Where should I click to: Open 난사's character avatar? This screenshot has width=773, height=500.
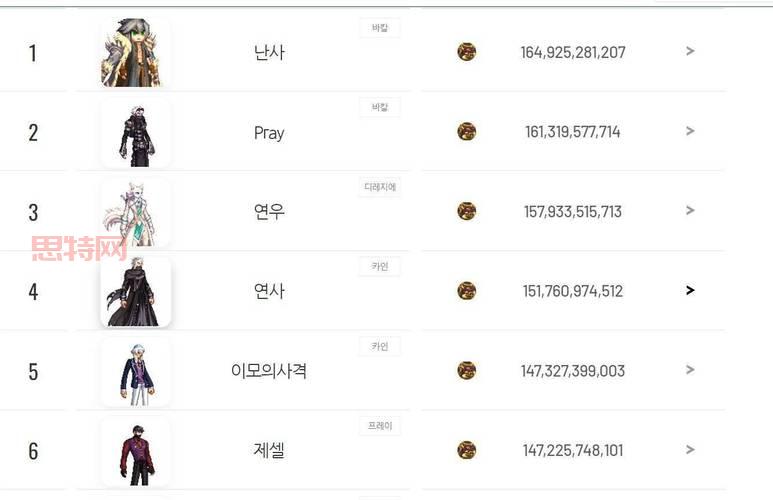click(135, 52)
